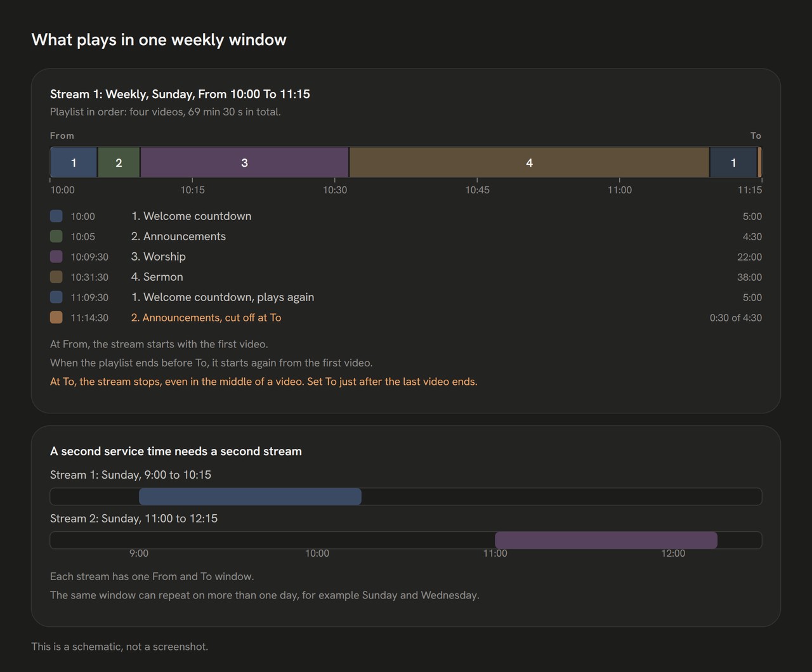Click the '0:30 of 4:30' duration value

tap(736, 318)
